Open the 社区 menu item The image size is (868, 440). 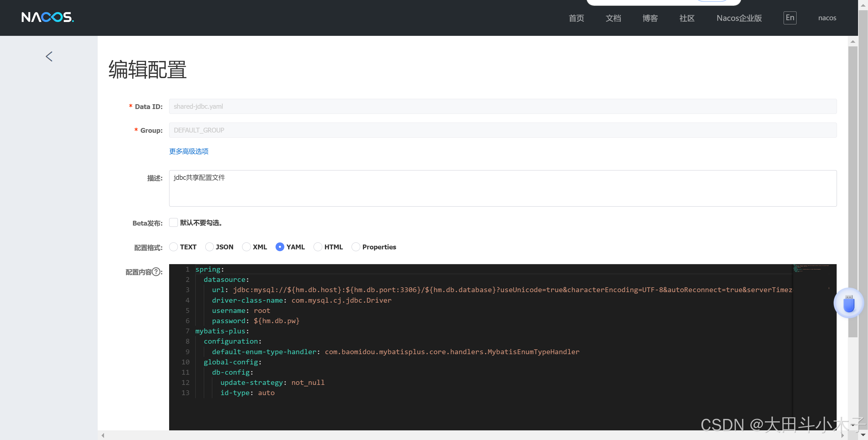click(687, 18)
